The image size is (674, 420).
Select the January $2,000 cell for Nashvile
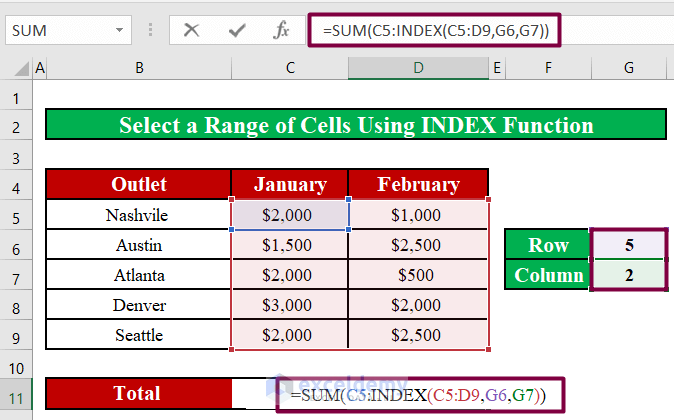click(x=290, y=215)
